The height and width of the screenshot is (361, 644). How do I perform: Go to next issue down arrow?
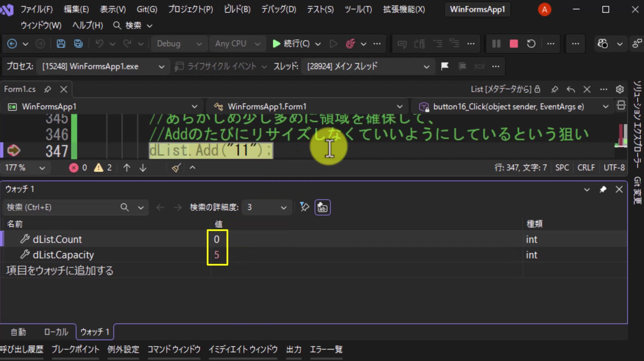pos(143,167)
